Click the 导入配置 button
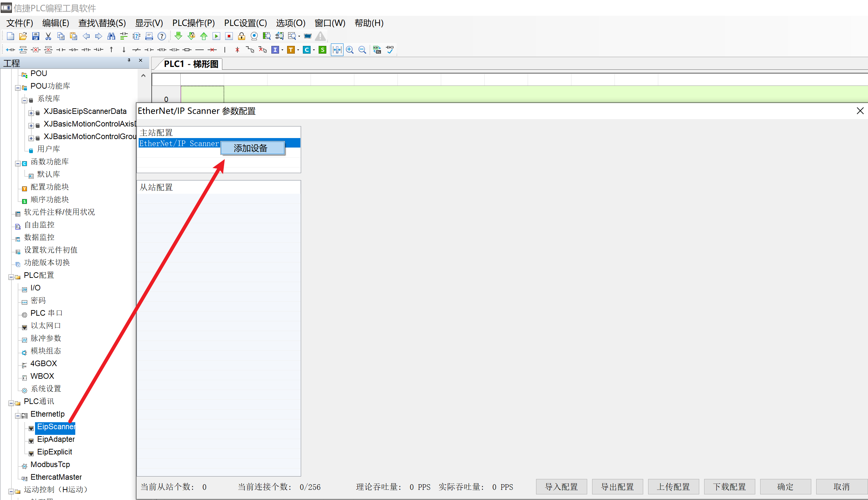The image size is (868, 500). (x=561, y=487)
